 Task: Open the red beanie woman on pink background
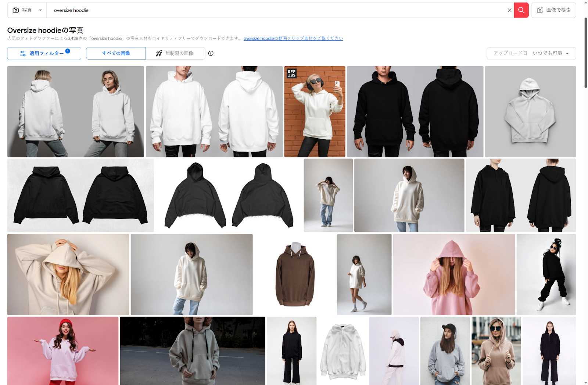(x=63, y=351)
